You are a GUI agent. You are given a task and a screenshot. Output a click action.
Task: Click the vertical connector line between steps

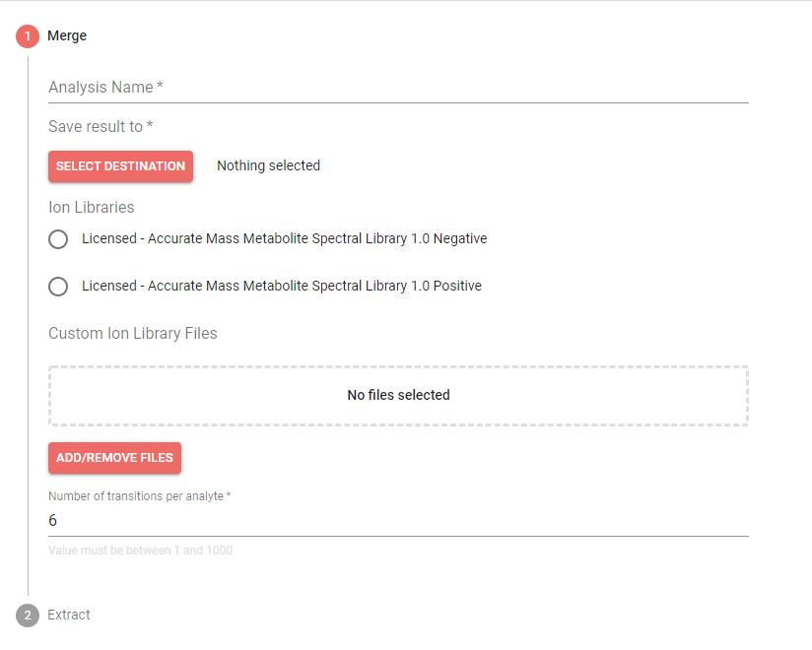28,325
